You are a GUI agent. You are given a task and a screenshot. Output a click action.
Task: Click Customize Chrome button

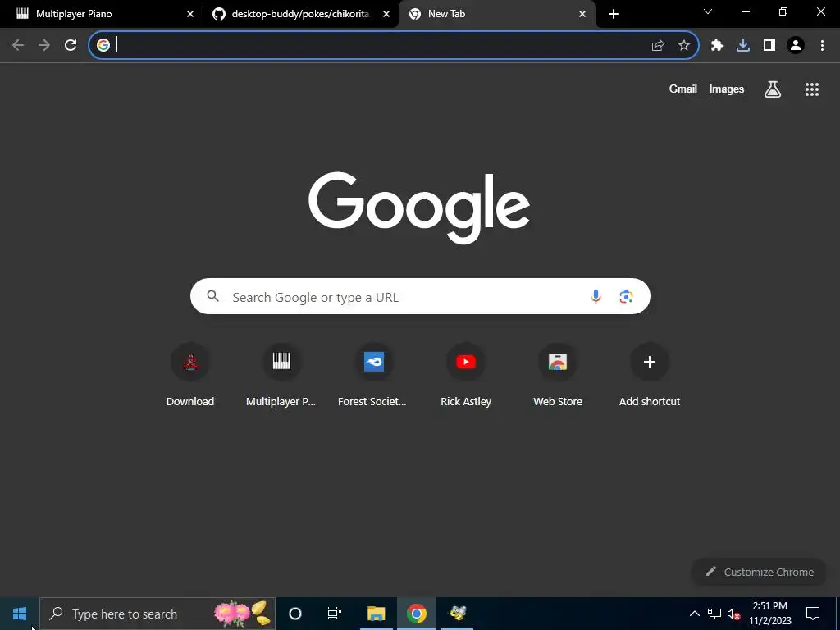[x=759, y=572]
